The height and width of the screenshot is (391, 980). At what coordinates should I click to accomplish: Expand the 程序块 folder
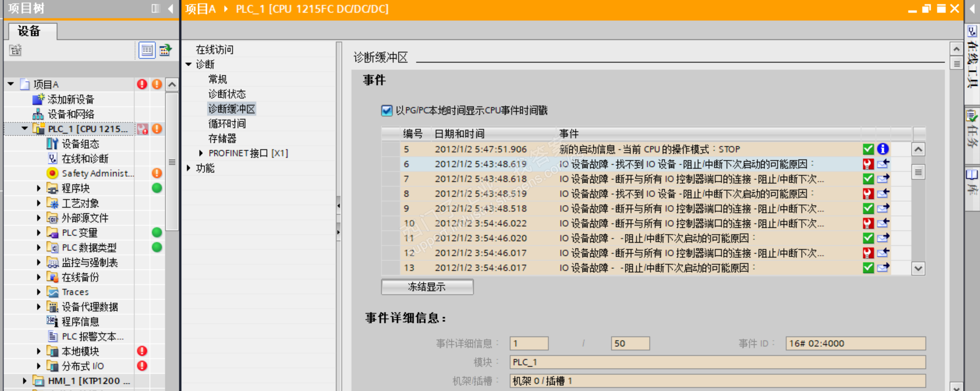pyautogui.click(x=38, y=188)
